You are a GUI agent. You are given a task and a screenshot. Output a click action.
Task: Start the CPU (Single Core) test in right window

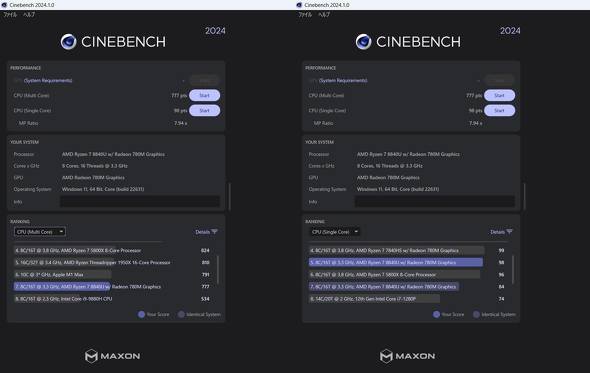tap(499, 110)
